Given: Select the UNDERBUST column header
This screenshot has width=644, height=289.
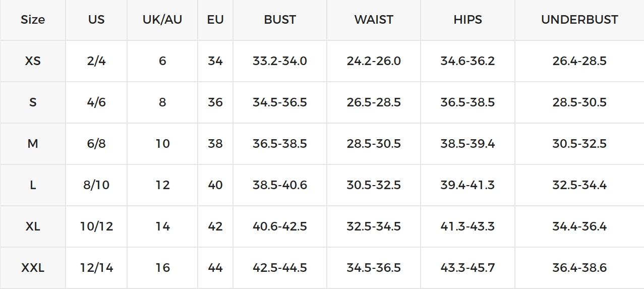Looking at the screenshot, I should (x=579, y=20).
